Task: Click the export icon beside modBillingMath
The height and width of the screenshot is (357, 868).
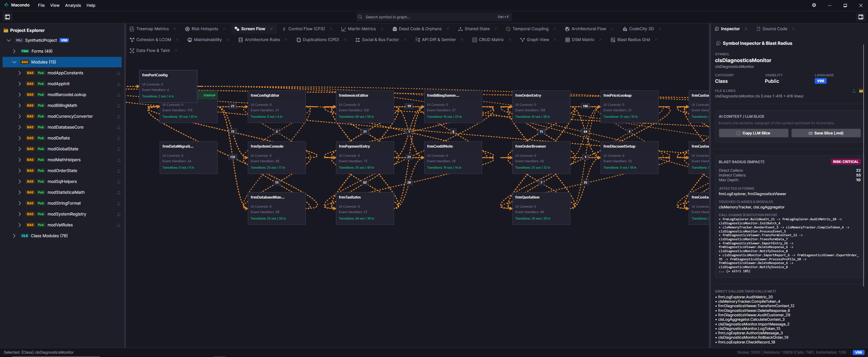Action: click(119, 106)
